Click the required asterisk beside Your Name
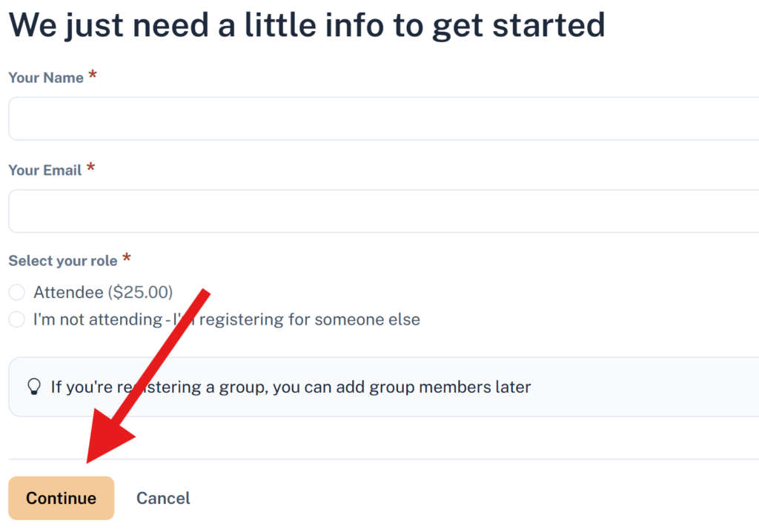The image size is (759, 532). pos(92,73)
